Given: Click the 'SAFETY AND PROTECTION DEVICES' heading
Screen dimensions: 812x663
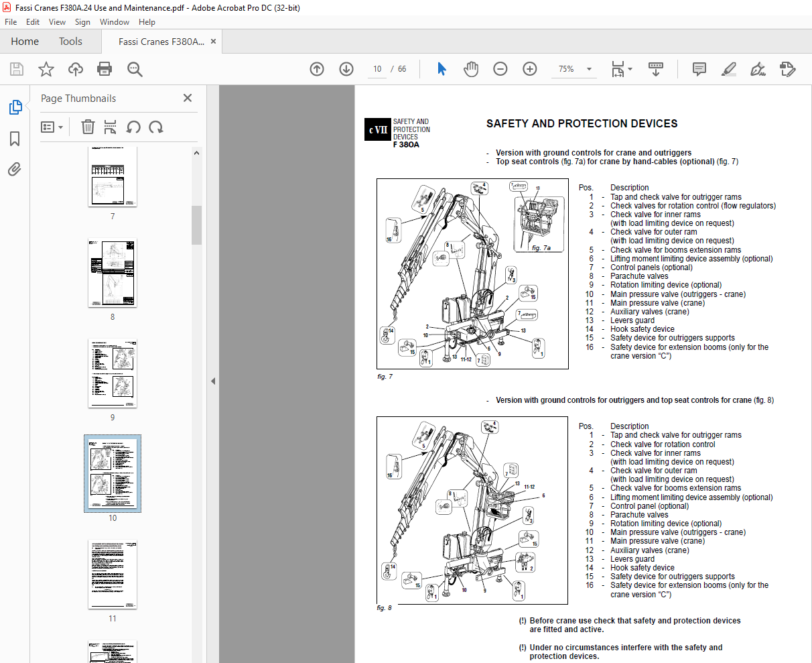Looking at the screenshot, I should click(x=582, y=124).
